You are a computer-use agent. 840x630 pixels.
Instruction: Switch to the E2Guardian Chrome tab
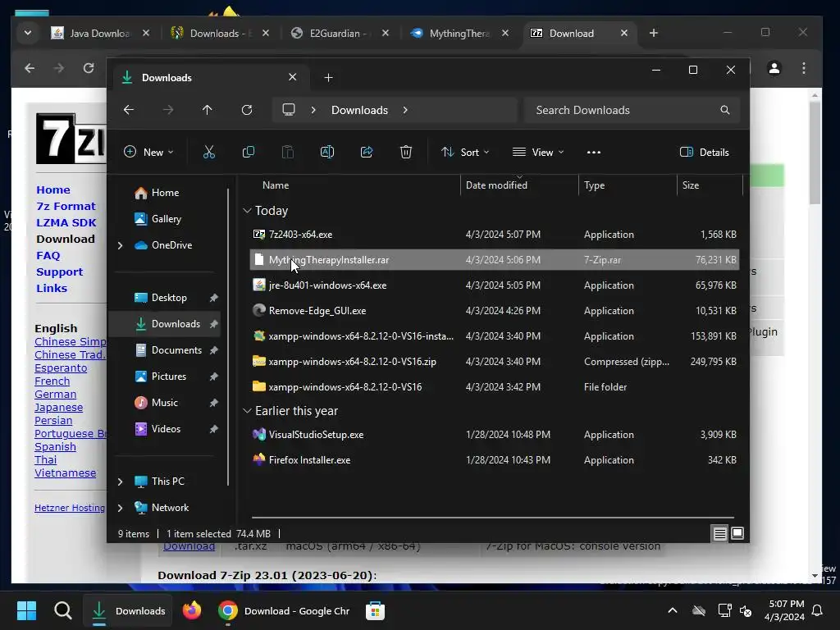point(340,33)
